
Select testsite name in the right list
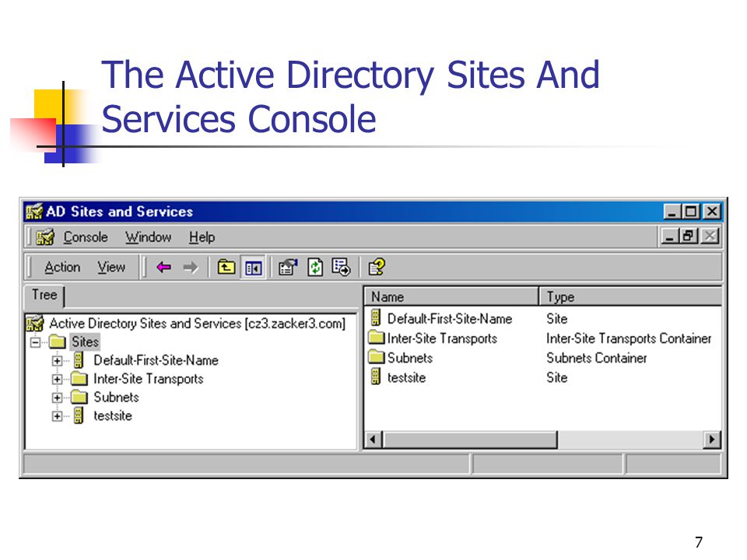click(406, 378)
